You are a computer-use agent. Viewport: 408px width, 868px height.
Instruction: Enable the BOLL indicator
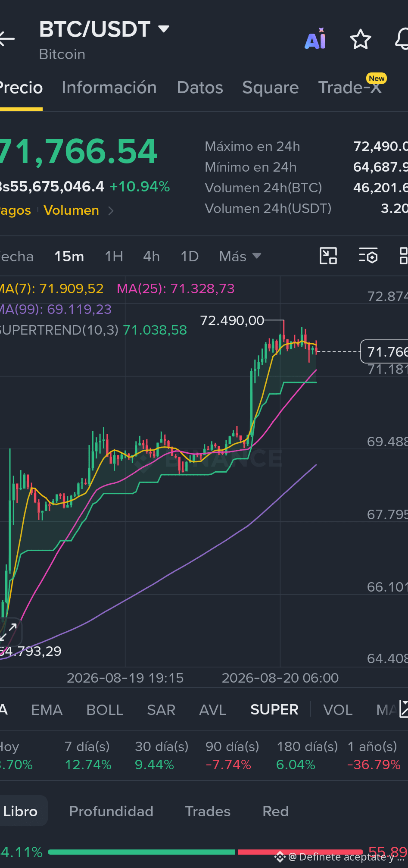click(105, 710)
